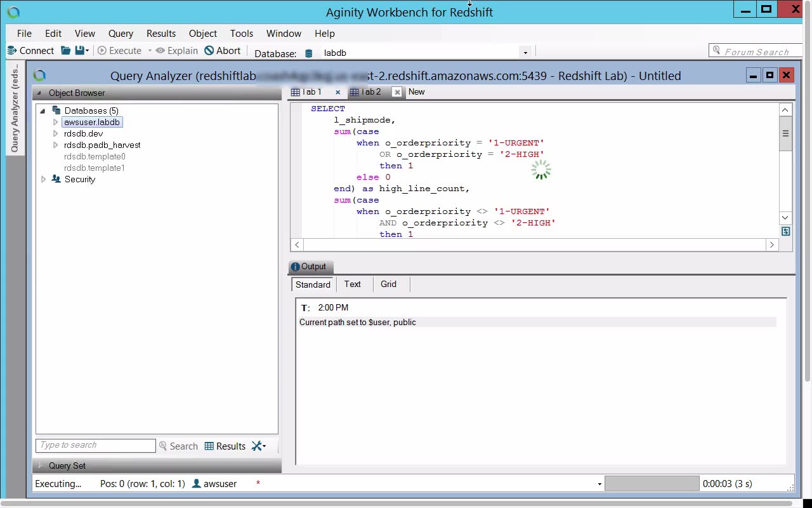Click the Forum Search input box

pos(757,51)
